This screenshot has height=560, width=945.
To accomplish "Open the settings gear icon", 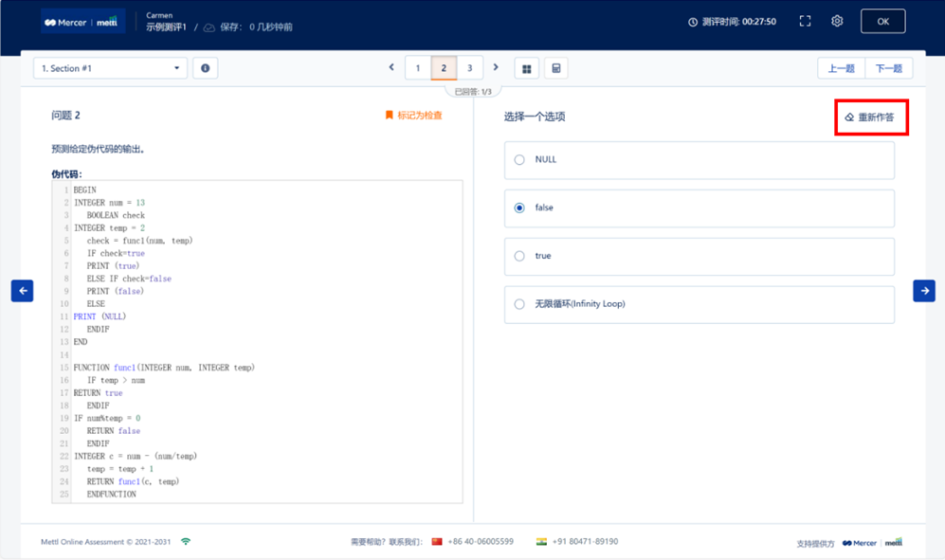I will pyautogui.click(x=837, y=21).
